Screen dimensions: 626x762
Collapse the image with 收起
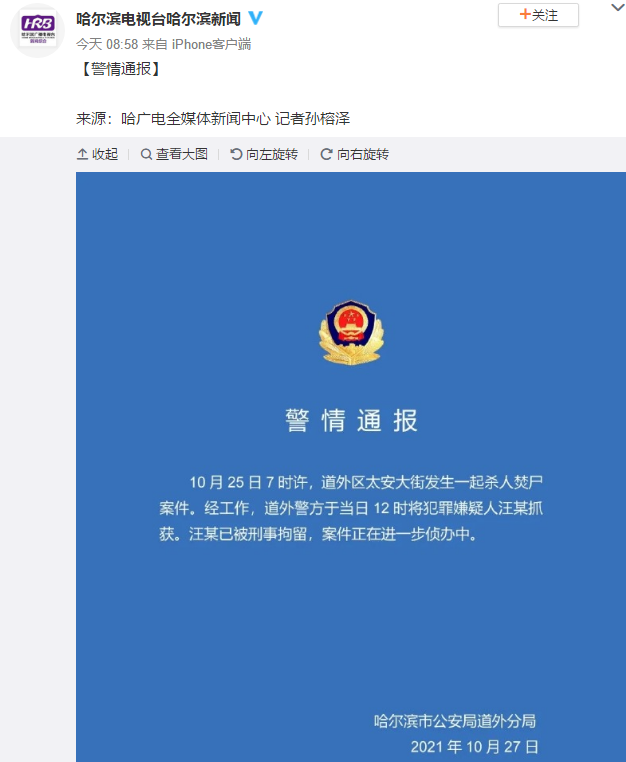(98, 154)
